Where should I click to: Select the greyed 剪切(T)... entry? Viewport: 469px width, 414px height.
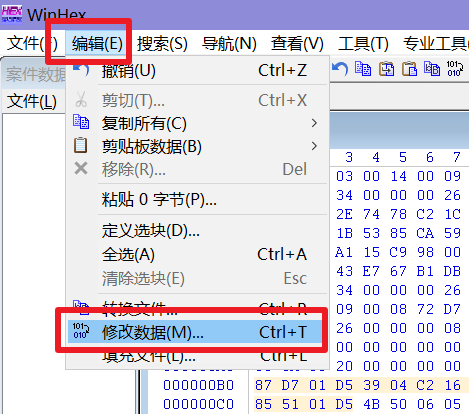(197, 100)
